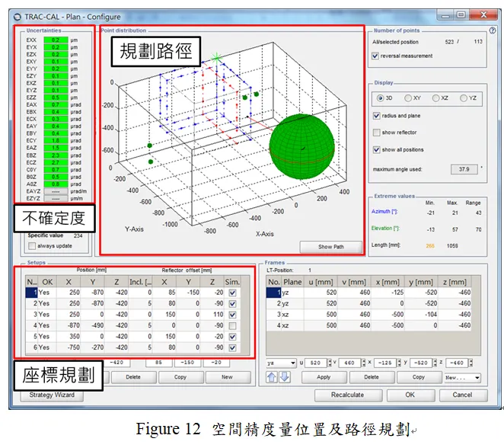Click the EAYZ uncertainty empty value

coord(56,191)
